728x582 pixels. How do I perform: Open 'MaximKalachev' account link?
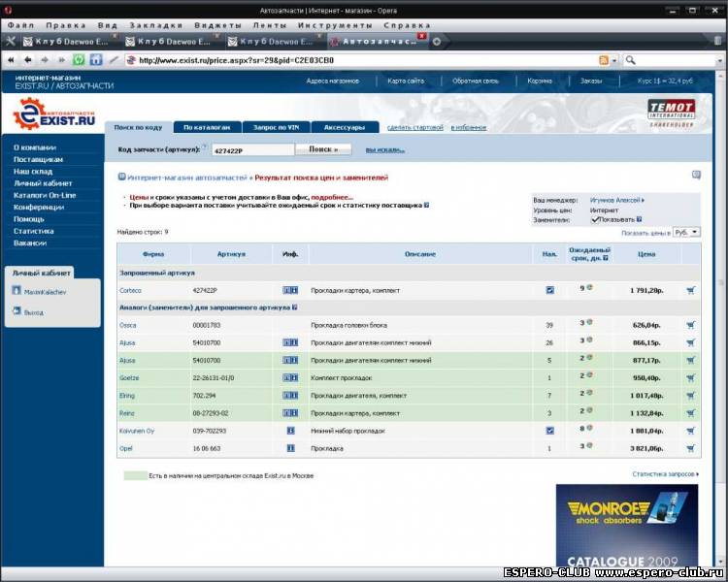[x=45, y=292]
